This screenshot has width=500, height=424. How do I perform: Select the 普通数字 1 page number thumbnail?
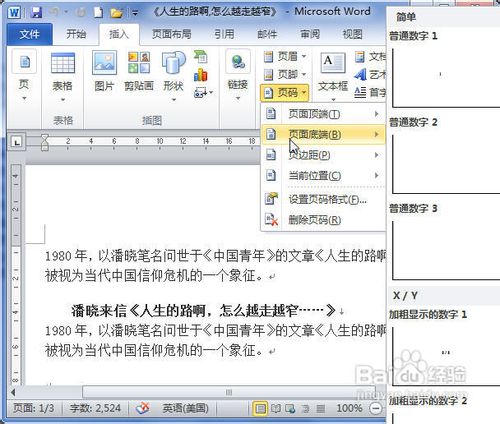446,78
